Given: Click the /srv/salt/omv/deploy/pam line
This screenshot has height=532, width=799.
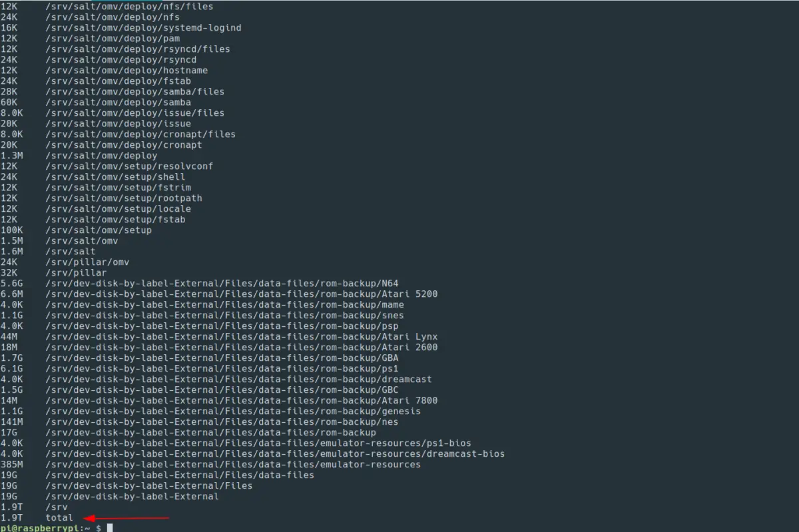Looking at the screenshot, I should 113,38.
